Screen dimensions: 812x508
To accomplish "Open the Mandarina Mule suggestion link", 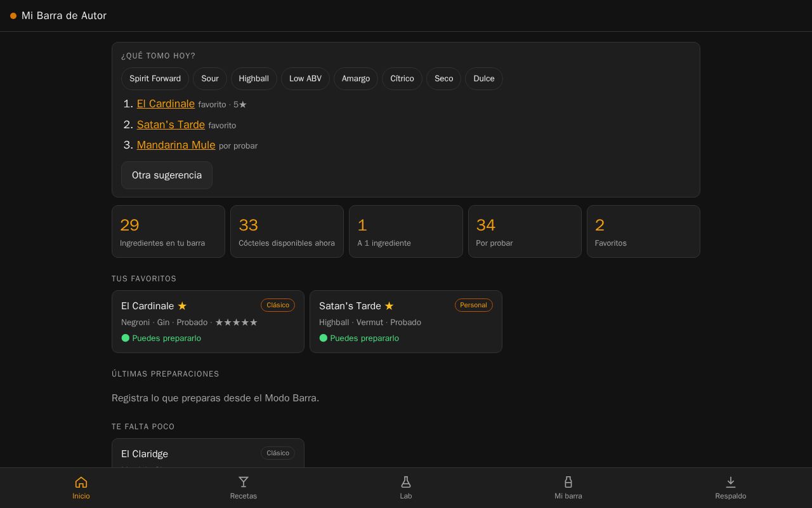I will click(176, 145).
